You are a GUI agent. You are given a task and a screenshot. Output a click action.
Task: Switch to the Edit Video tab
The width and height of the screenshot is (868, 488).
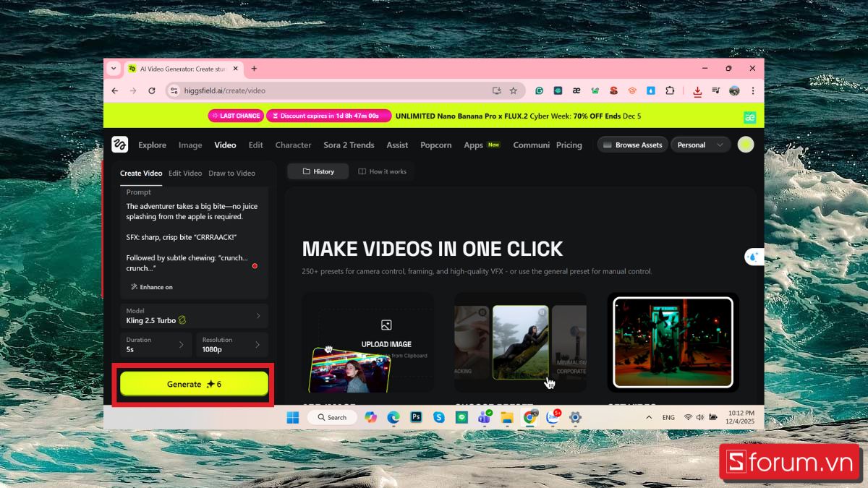coord(185,173)
